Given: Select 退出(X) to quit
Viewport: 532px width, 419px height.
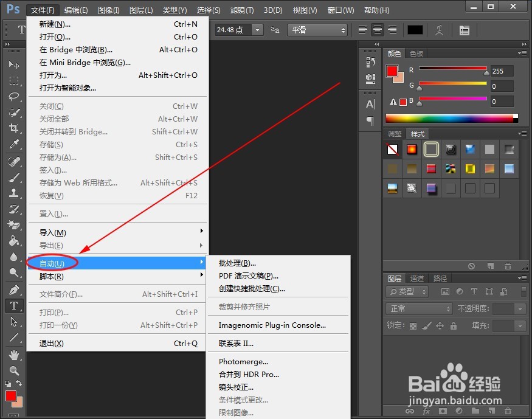Looking at the screenshot, I should click(x=117, y=344).
